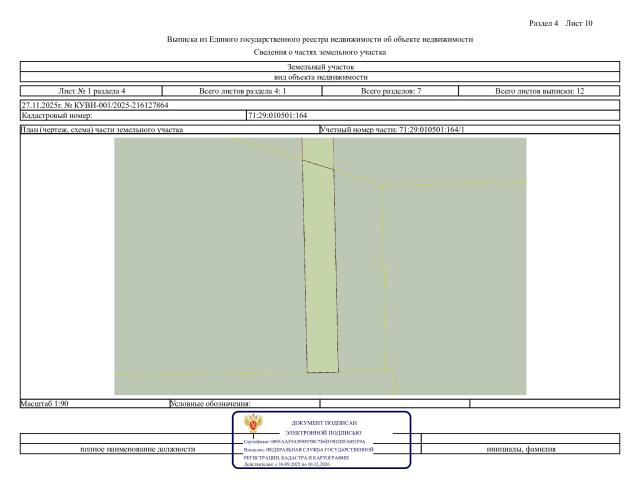
Task: Click 'ДОКУМЕНТ ПОДПИСАН' stamp heading
Action: click(324, 423)
